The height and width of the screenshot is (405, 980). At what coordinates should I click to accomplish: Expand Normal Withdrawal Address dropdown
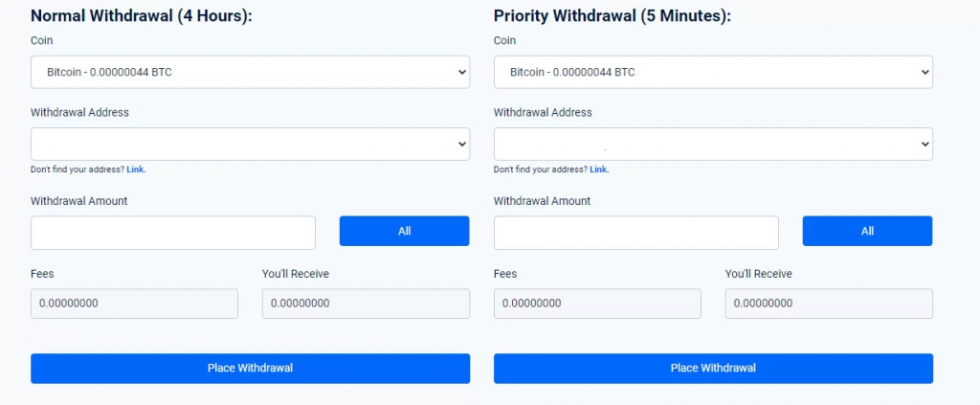[x=250, y=144]
